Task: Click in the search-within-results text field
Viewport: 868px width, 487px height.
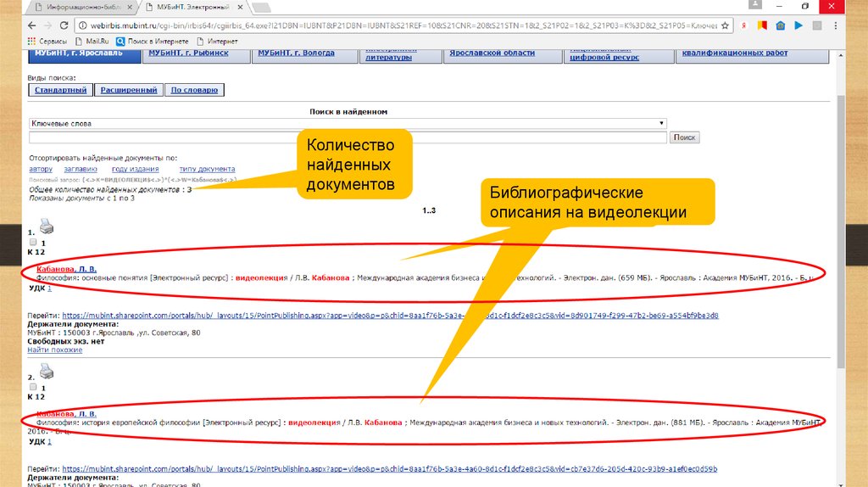Action: [348, 137]
